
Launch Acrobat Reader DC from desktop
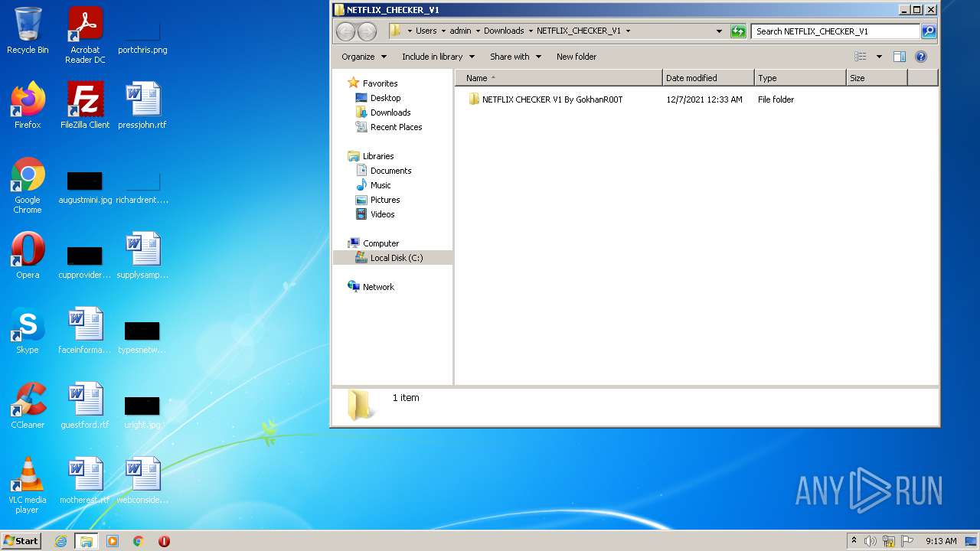tap(85, 35)
